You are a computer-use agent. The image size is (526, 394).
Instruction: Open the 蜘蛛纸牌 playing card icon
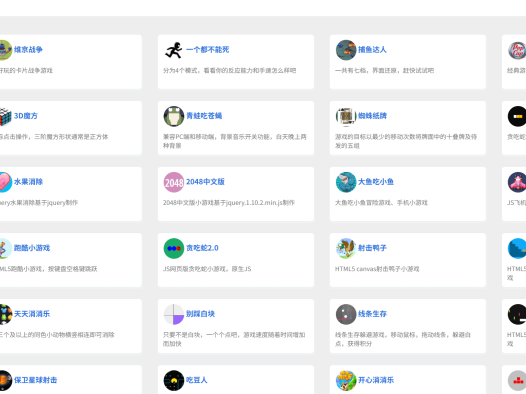point(346,116)
